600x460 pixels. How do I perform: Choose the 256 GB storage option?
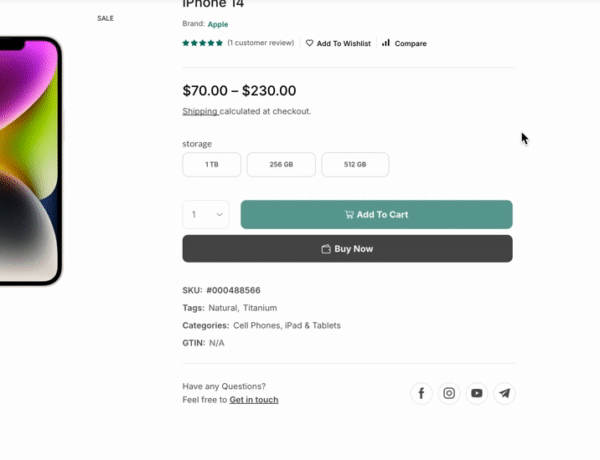click(281, 165)
